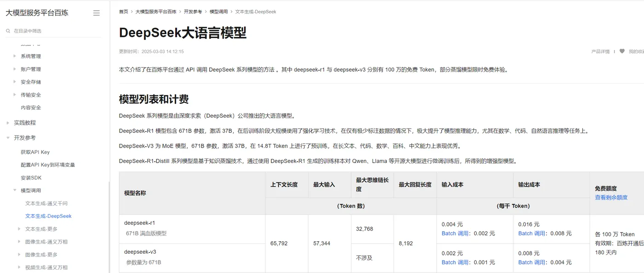Select the 账户管理 sidebar label
Image resolution: width=644 pixels, height=273 pixels.
click(31, 69)
